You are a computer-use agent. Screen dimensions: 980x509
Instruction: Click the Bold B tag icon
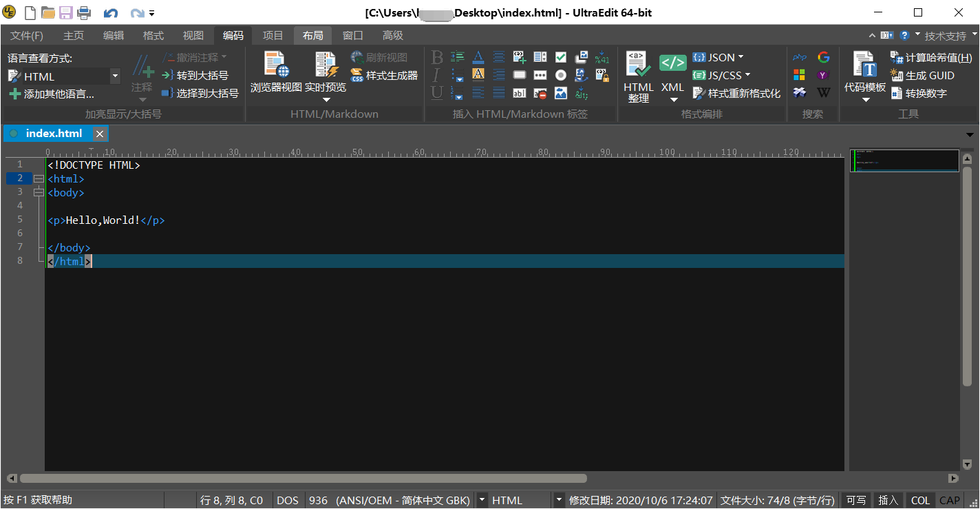(437, 57)
